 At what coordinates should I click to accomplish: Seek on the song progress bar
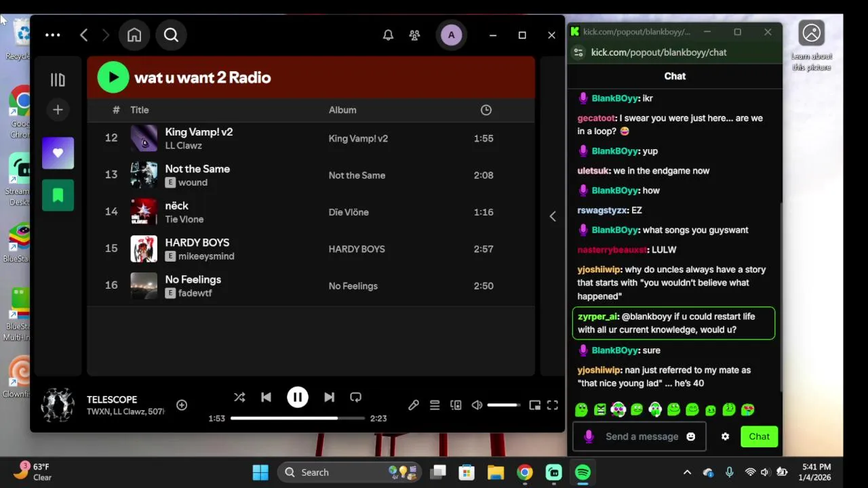click(x=298, y=418)
